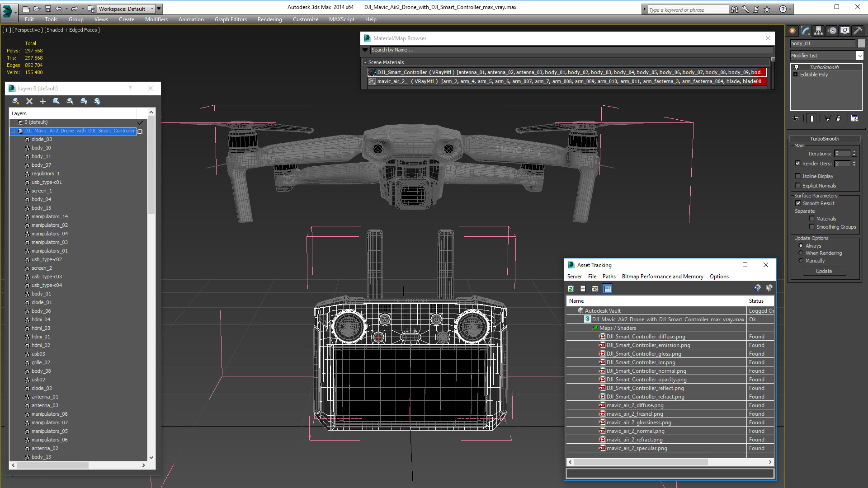This screenshot has width=868, height=488.
Task: Open the Create command panel tab
Action: coord(793,31)
